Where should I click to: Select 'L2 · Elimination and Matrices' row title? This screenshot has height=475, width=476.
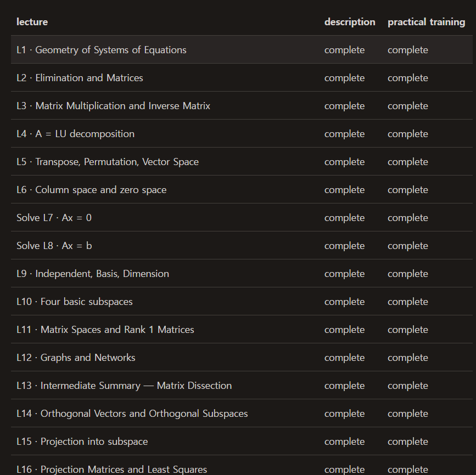pyautogui.click(x=80, y=78)
